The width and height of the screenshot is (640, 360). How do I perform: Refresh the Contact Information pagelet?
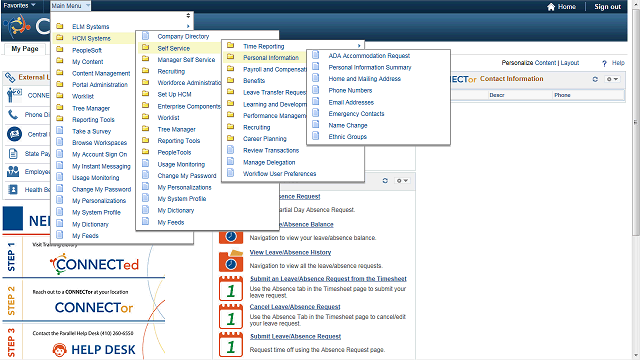click(595, 79)
